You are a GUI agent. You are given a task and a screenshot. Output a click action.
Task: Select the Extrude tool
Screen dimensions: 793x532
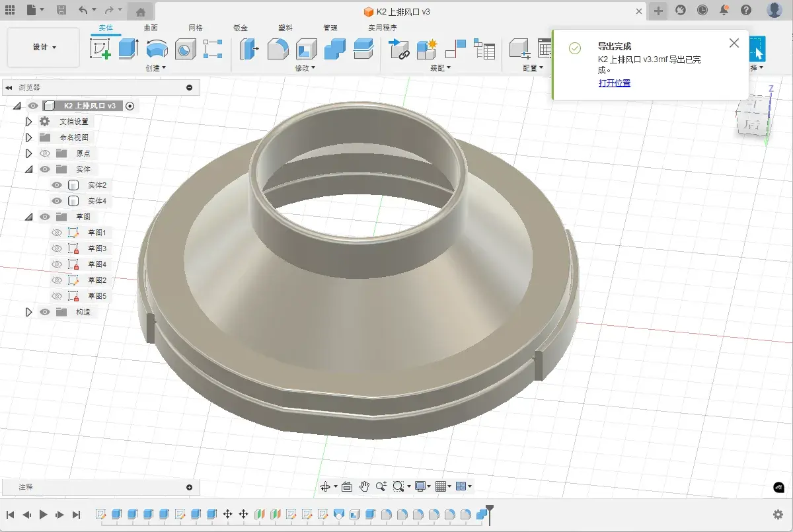[x=128, y=49]
